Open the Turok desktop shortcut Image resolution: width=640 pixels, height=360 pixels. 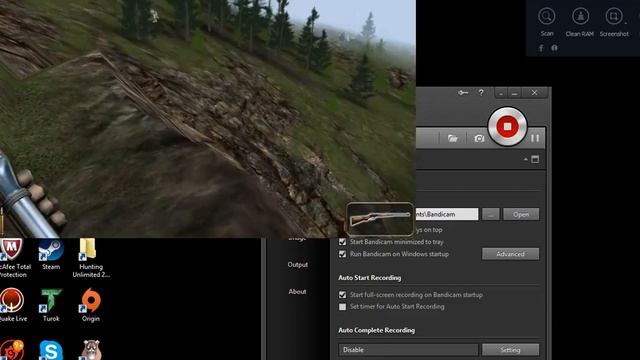tap(51, 305)
